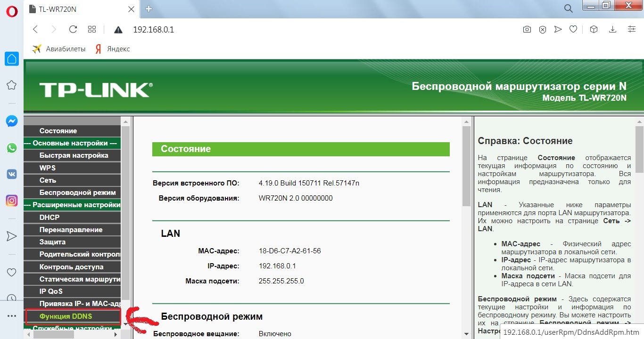644x339 pixels.
Task: Click main content vertical scrollbar thumb
Action: (466, 166)
